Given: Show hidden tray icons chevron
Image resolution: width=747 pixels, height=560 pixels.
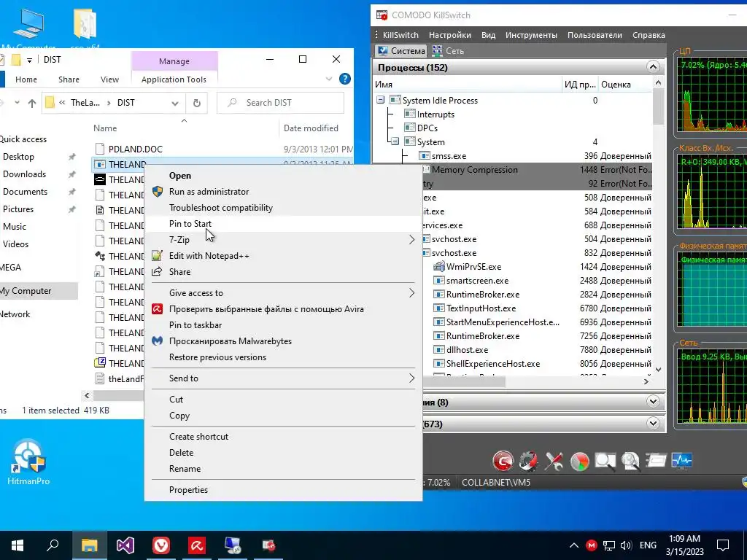Looking at the screenshot, I should [574, 545].
